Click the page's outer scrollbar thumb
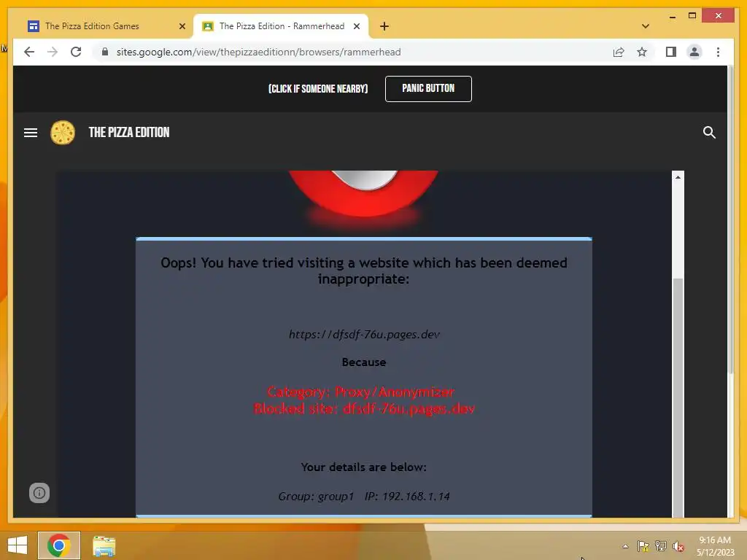 [x=731, y=219]
